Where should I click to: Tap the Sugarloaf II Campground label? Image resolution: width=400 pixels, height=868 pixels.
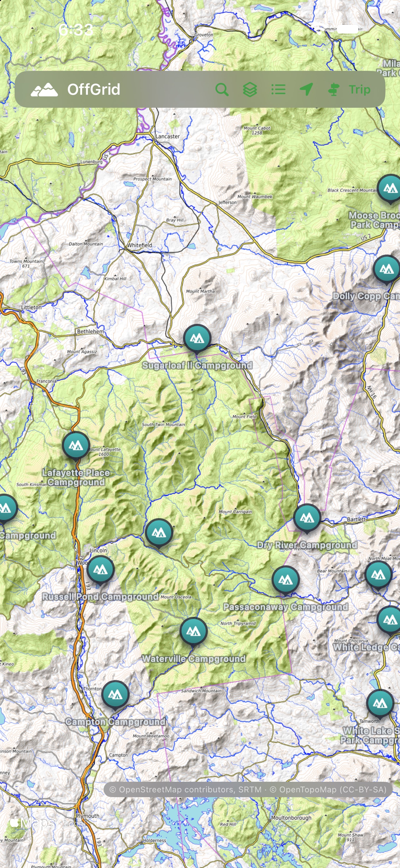(197, 365)
